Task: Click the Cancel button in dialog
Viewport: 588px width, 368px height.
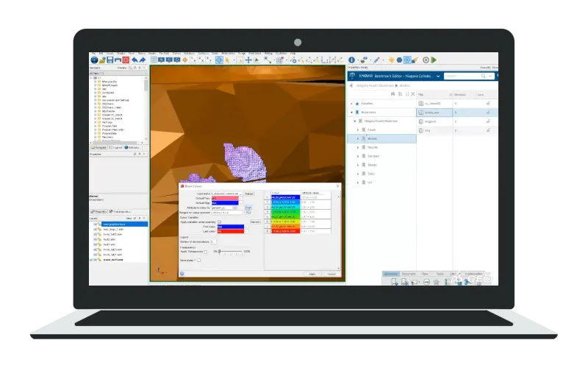Action: (x=331, y=274)
